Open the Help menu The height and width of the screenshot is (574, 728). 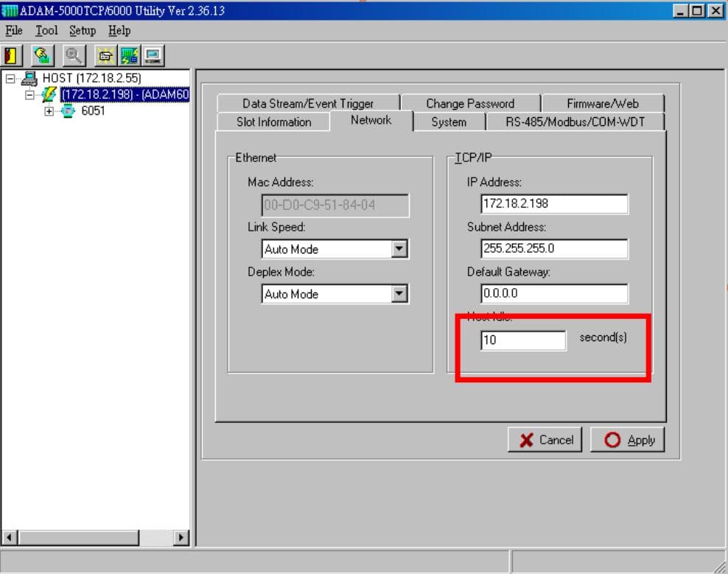point(119,31)
